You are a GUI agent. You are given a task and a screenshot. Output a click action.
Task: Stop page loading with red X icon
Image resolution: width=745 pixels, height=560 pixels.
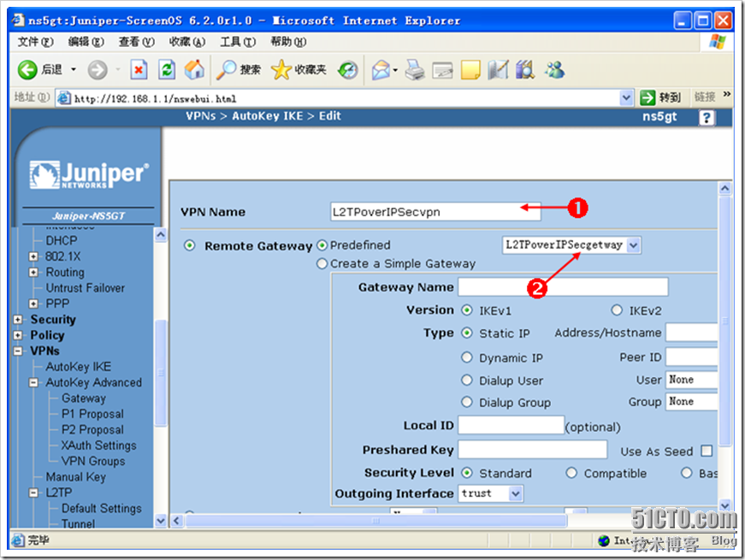coord(139,70)
